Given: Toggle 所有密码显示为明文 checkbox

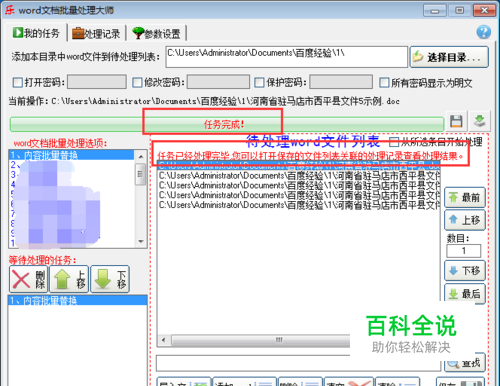Looking at the screenshot, I should (x=384, y=82).
